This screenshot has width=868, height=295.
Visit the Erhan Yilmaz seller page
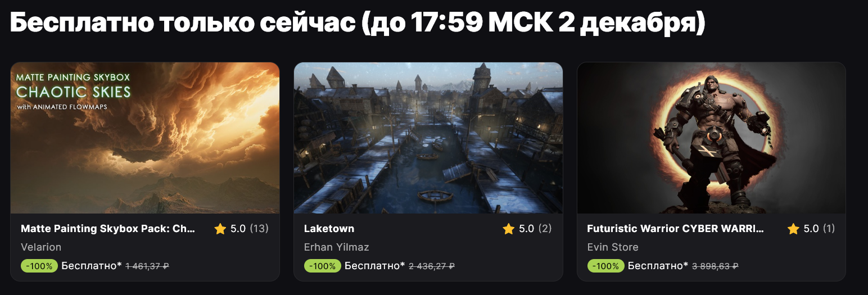[x=337, y=247]
